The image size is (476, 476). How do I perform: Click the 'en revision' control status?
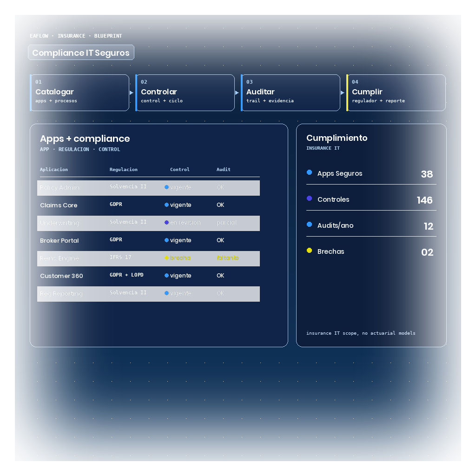(x=185, y=223)
